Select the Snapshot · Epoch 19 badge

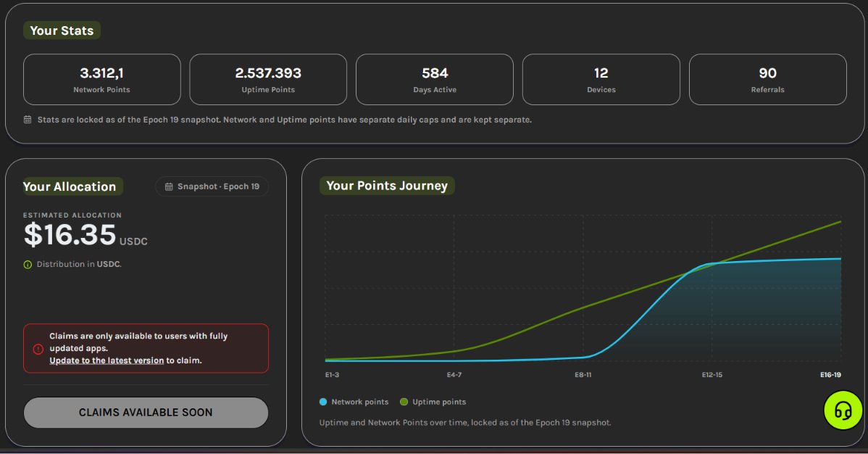tap(212, 187)
